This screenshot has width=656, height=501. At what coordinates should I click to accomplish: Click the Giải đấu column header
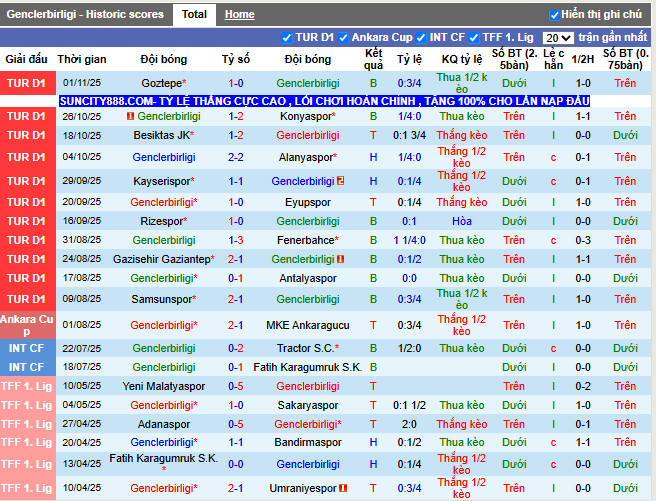[26, 59]
